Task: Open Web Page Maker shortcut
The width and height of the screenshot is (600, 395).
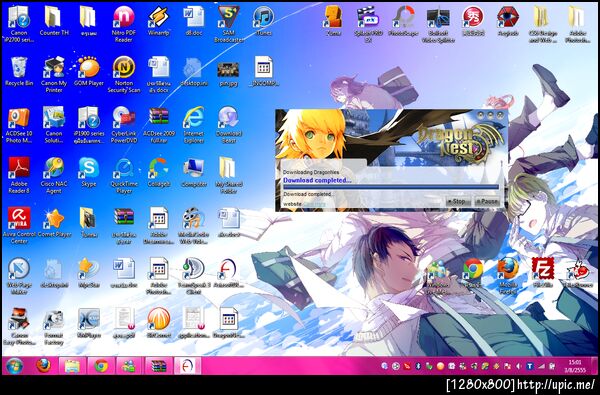Action: [19, 276]
